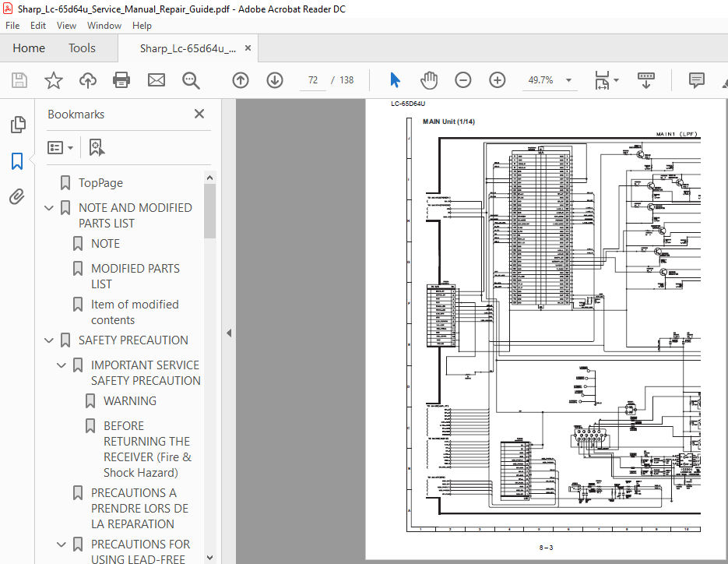The width and height of the screenshot is (728, 564).
Task: Open MODIFIED PARTS LIST bookmark
Action: click(135, 277)
